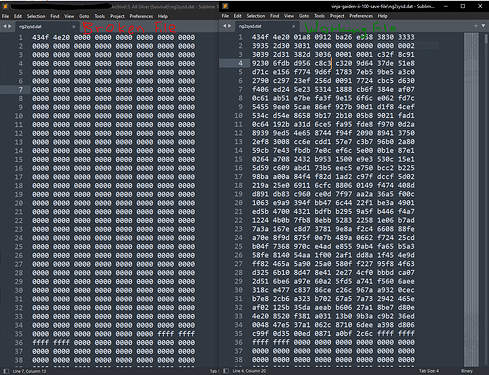Screen dimensions: 489x375
Task: Select the ng2sysd.dat tab in the right window
Action: tap(266, 26)
